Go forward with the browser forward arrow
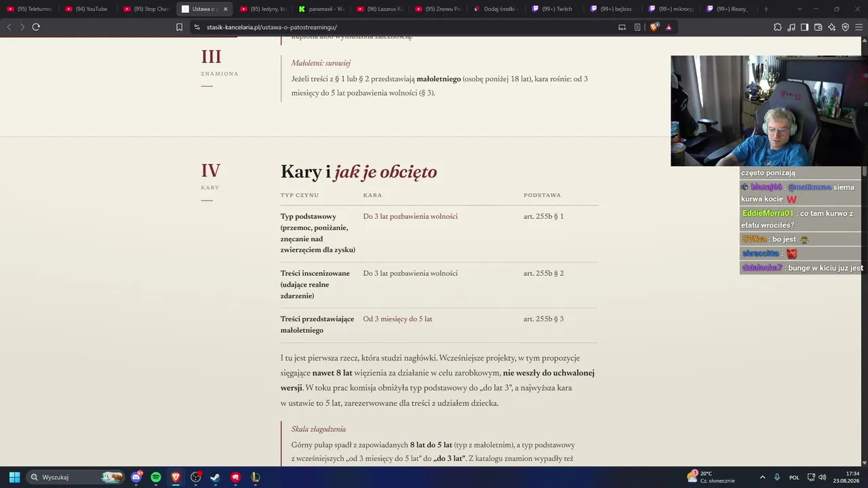Viewport: 868px width, 488px height. (22, 27)
